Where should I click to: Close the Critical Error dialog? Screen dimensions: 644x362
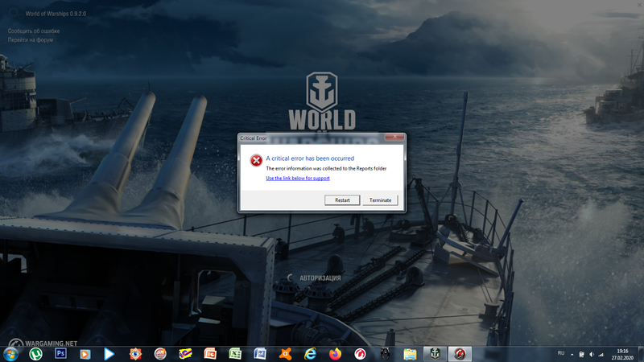[394, 137]
